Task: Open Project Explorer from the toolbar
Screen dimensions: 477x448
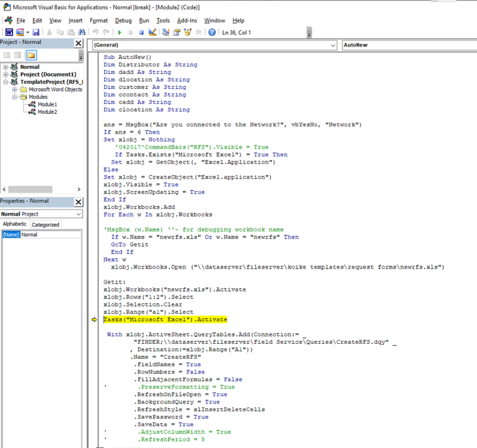Action: click(166, 32)
